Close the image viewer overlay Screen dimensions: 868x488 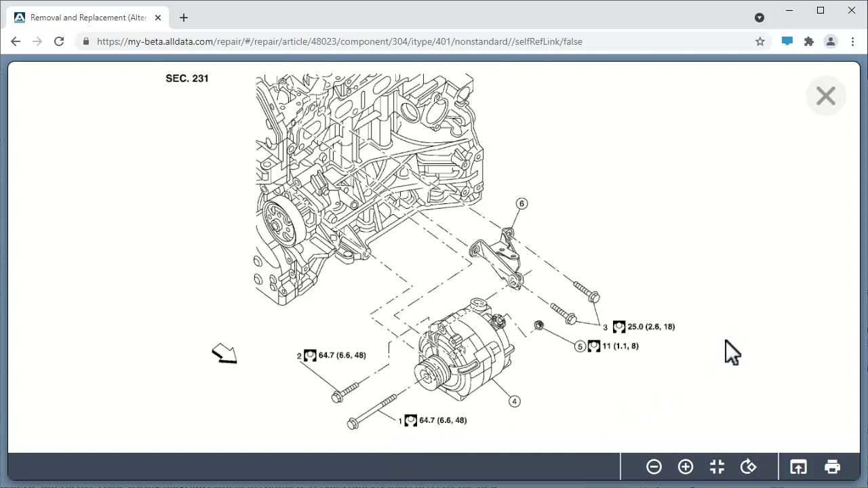coord(825,96)
